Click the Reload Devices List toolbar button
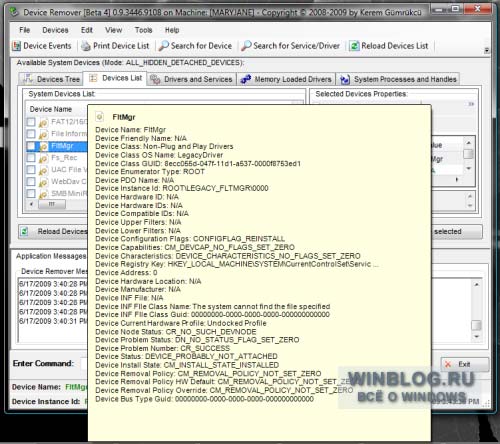500x444 pixels. tap(389, 46)
